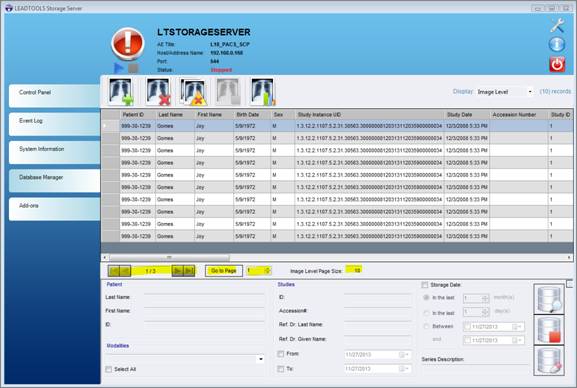Add image using X-ray green plus icon
The width and height of the screenshot is (577, 388).
click(121, 92)
